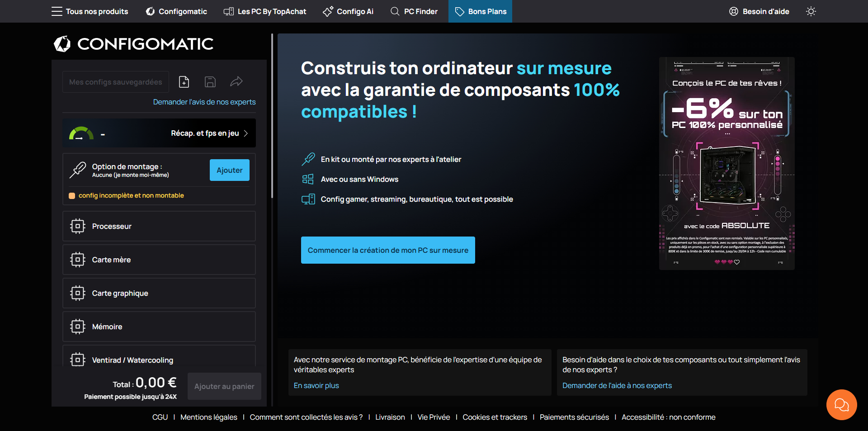Open the Livraison footer link
This screenshot has width=868, height=431.
[x=390, y=417]
